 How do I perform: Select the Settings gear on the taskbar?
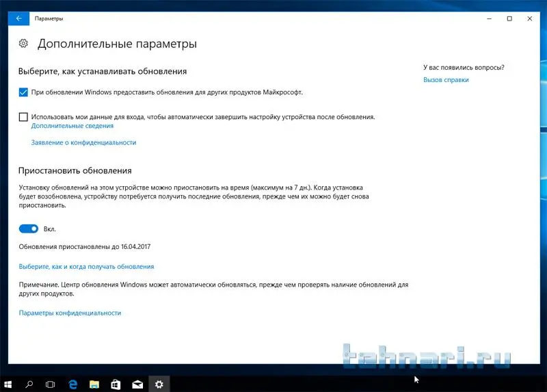coord(159,384)
